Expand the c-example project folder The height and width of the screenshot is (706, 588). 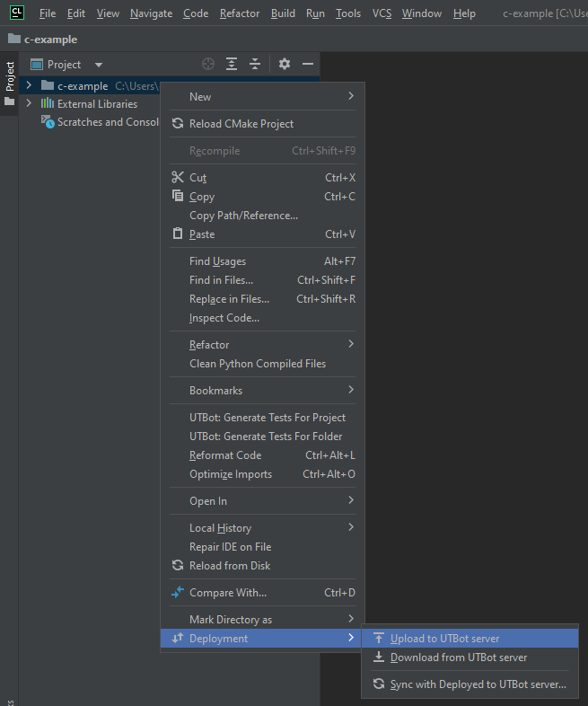point(29,85)
